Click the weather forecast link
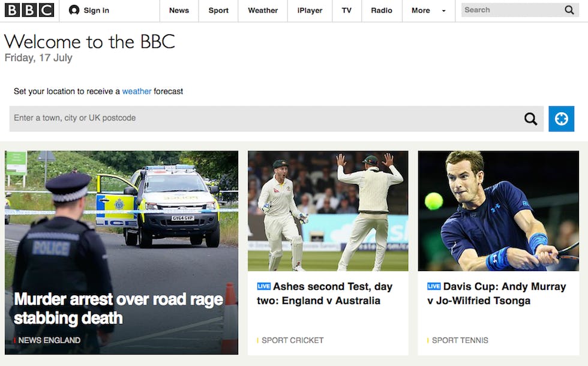 137,91
